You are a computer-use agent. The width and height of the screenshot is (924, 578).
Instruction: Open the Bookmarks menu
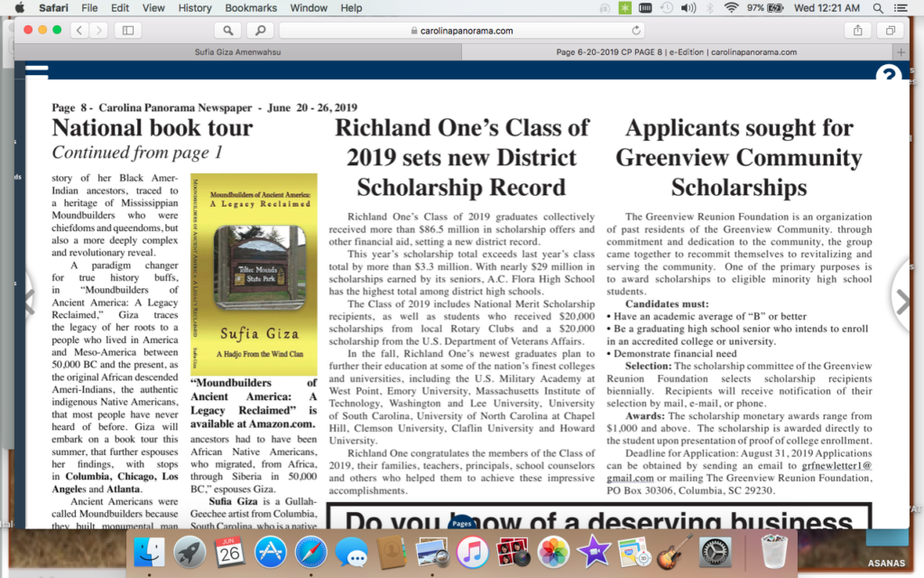(x=251, y=8)
